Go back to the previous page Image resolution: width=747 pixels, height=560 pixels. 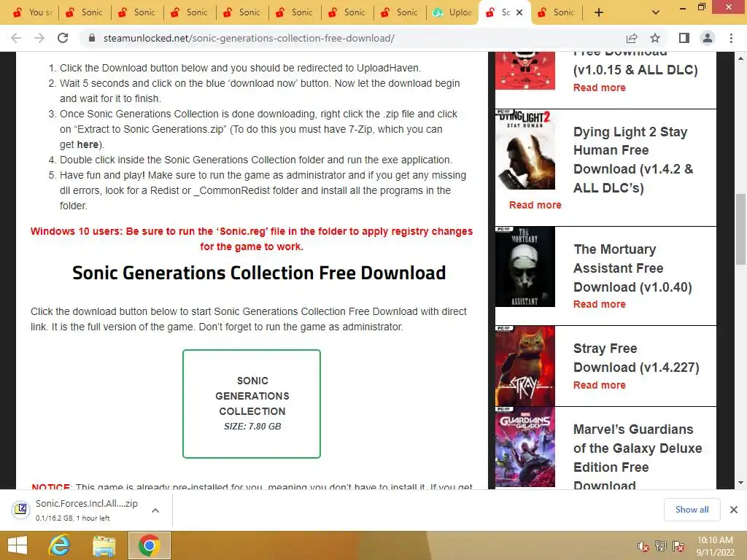[x=16, y=38]
